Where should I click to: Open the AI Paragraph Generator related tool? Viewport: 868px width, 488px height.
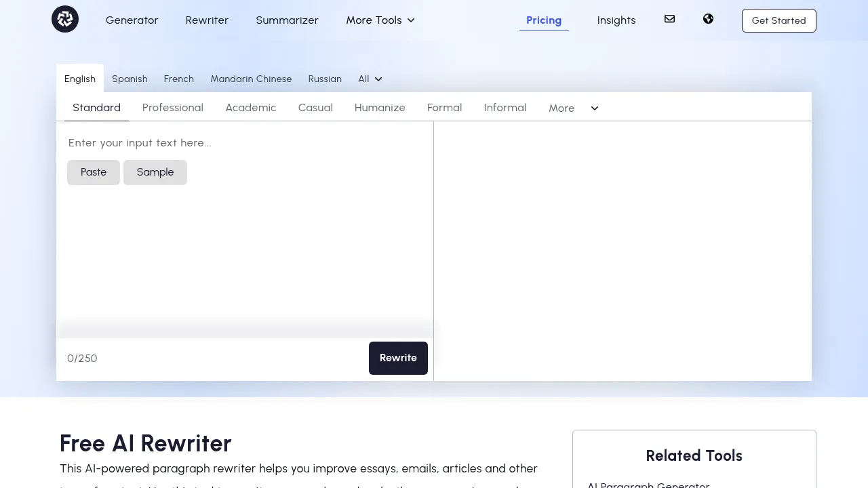coord(648,484)
